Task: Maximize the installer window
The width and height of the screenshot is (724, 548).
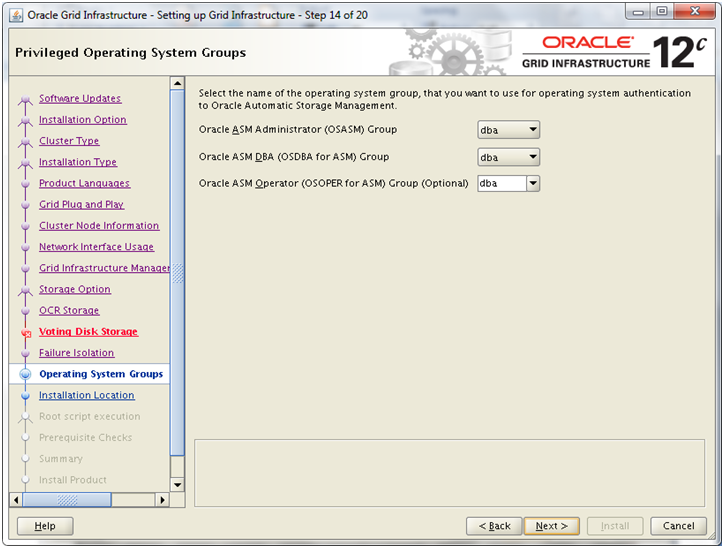Action: click(662, 12)
